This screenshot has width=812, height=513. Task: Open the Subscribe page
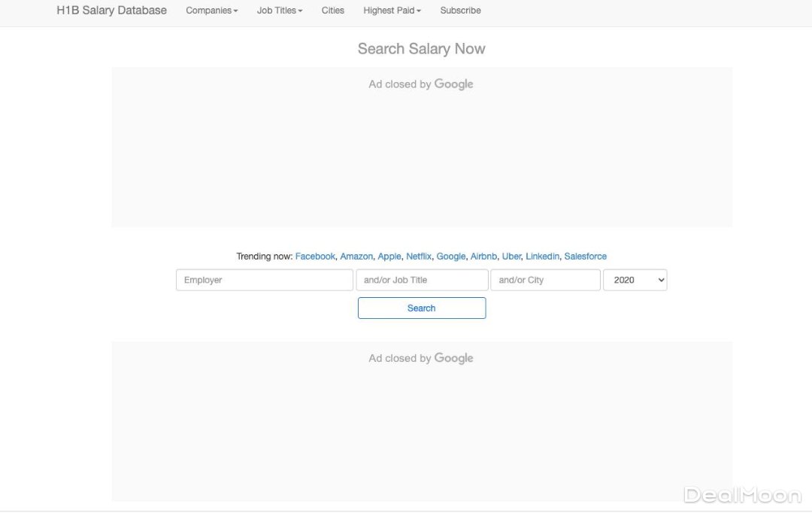coord(460,11)
